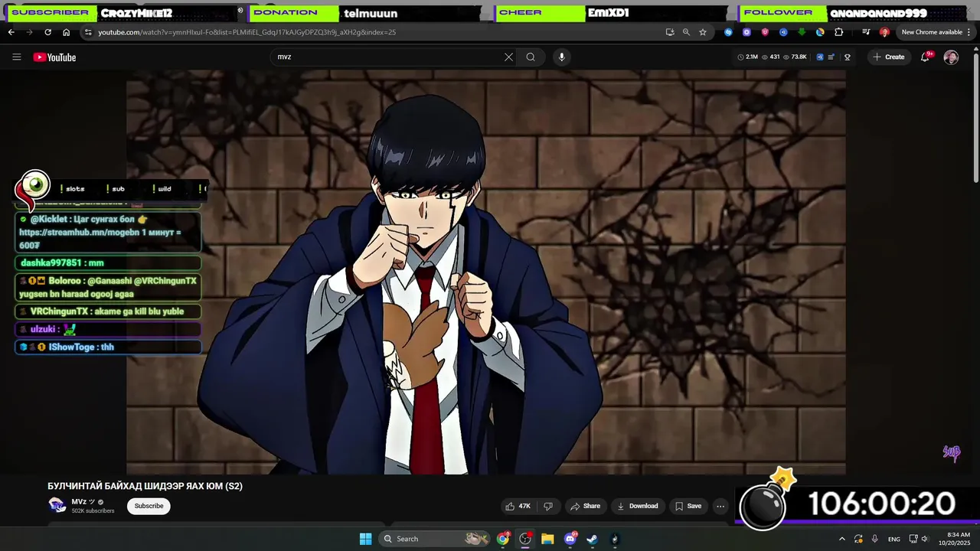
Task: Open the browser home page
Action: pyautogui.click(x=66, y=32)
